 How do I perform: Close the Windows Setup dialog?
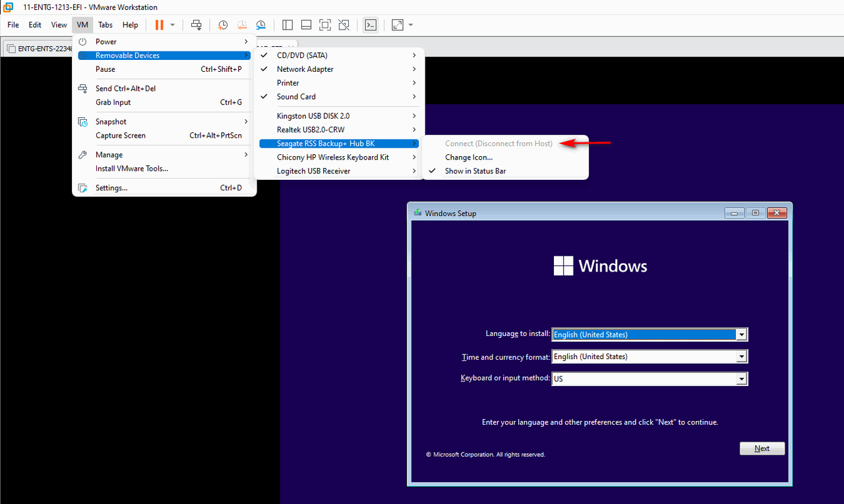pos(777,213)
